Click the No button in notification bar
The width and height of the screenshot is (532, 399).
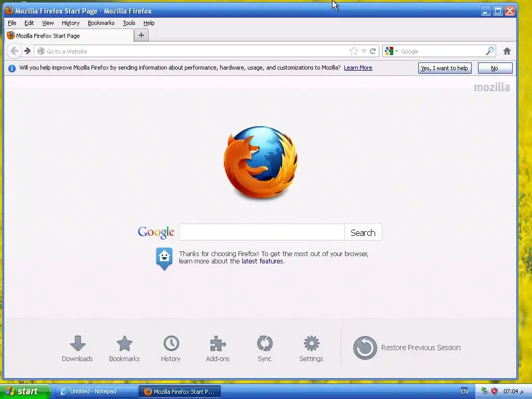click(495, 68)
